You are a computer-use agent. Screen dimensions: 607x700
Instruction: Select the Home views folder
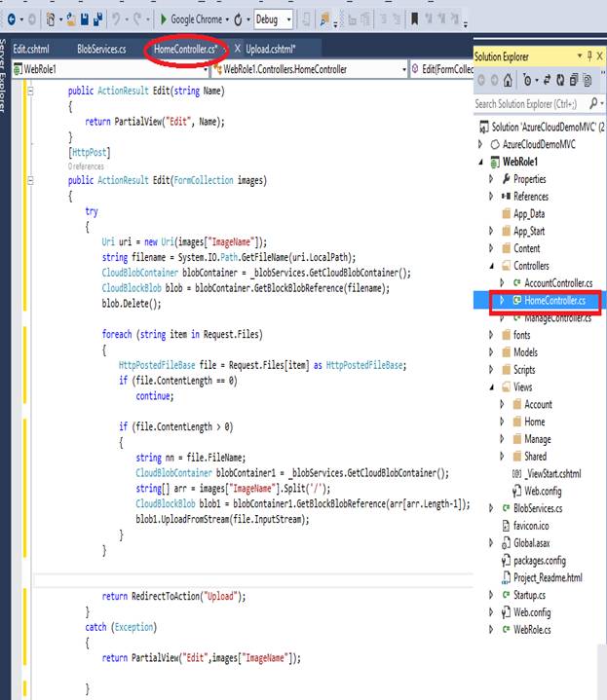point(529,422)
